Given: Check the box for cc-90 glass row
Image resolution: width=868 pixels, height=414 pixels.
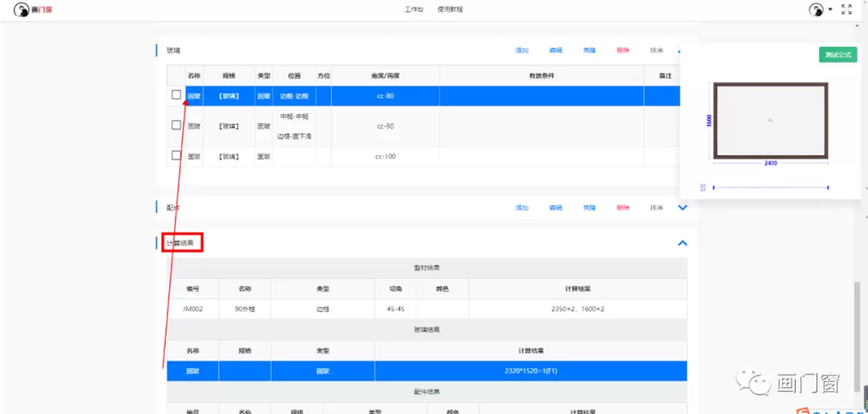Looking at the screenshot, I should click(x=176, y=125).
